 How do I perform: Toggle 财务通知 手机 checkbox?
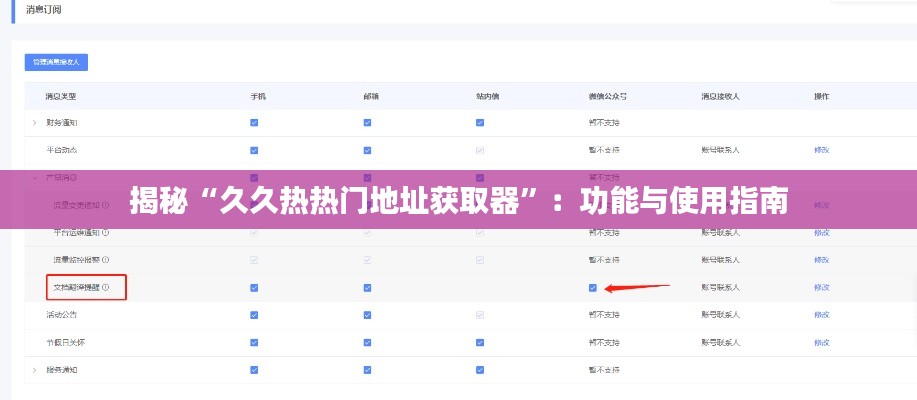click(x=254, y=123)
